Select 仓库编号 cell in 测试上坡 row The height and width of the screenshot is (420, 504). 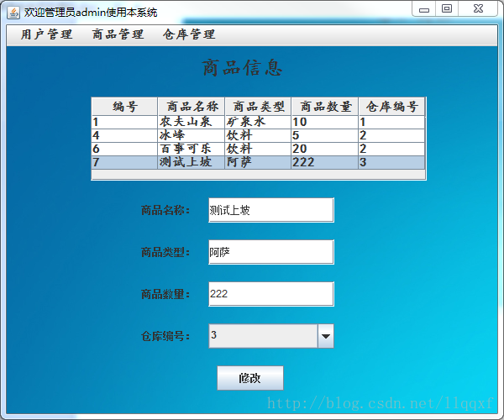click(x=391, y=162)
